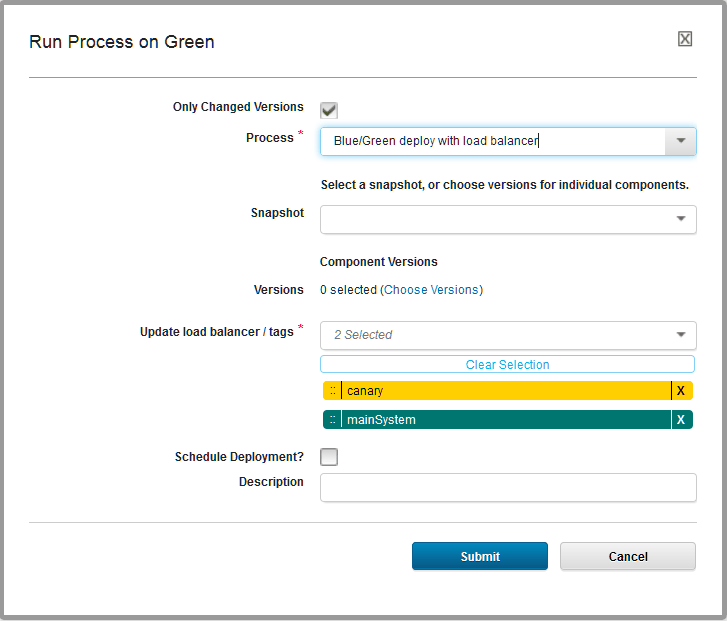Viewport: 727px width, 621px height.
Task: Submit the process request
Action: coord(480,556)
